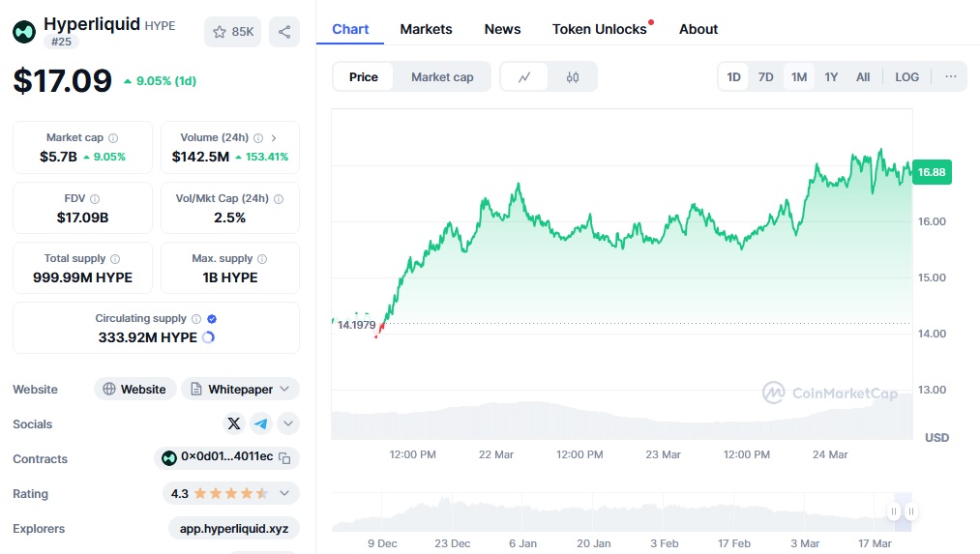The height and width of the screenshot is (554, 980).
Task: Click the Website button
Action: coord(135,389)
